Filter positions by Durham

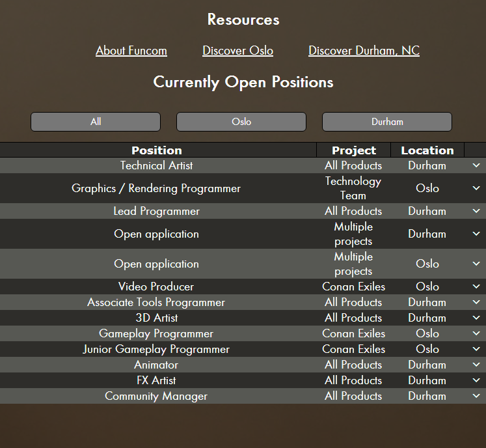click(x=387, y=122)
